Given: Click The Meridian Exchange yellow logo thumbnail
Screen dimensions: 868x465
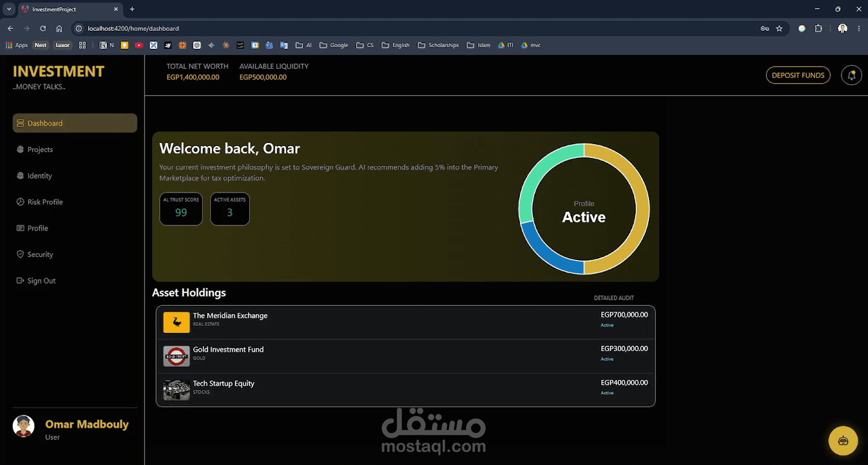Looking at the screenshot, I should (x=176, y=322).
